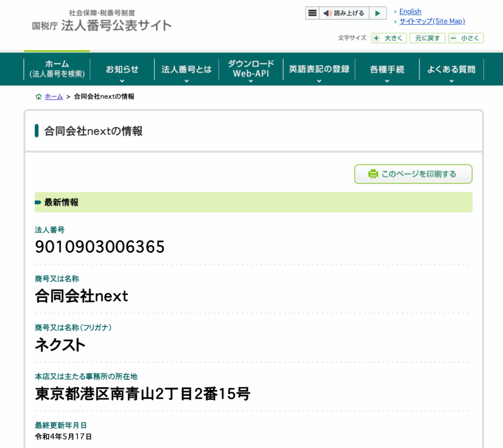The width and height of the screenshot is (503, 448).
Task: Open the 法人番号とは navigation menu
Action: point(187,69)
